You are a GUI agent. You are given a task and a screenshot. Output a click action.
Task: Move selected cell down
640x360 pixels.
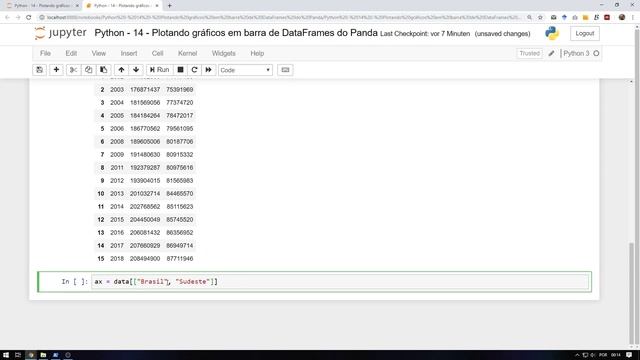pos(136,70)
